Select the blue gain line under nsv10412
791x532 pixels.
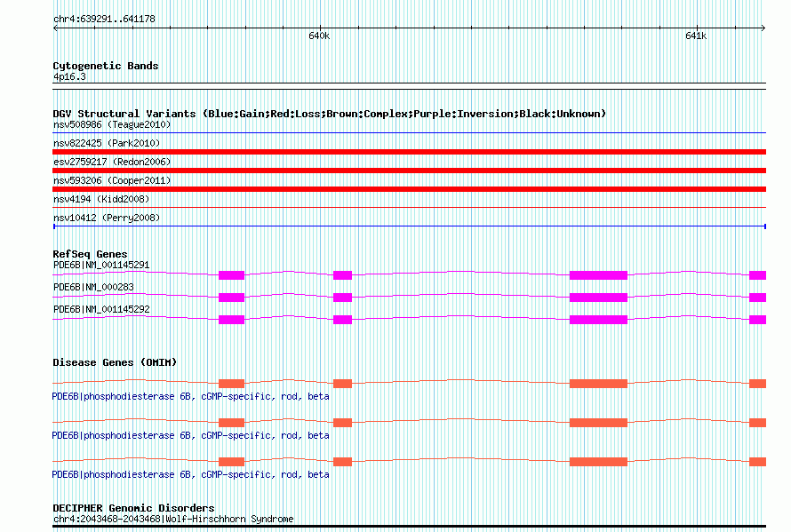409,226
